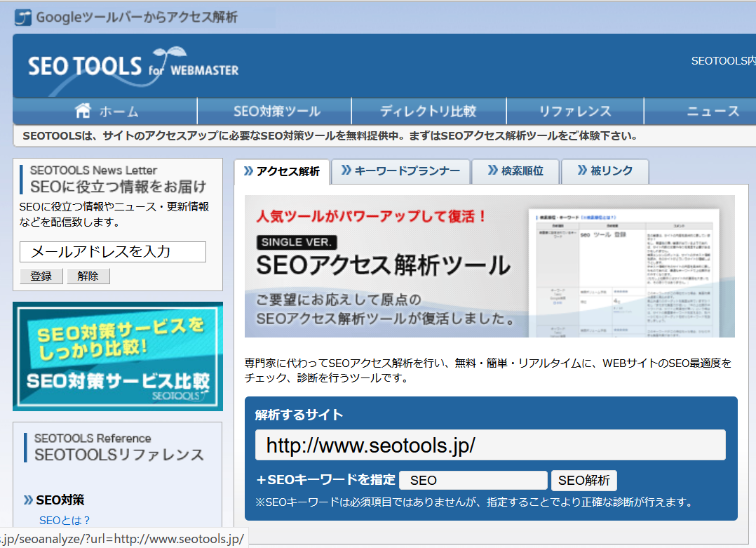756x548 pixels.
Task: Click the SEOTOOLSリファレンス heading
Action: coord(119,455)
